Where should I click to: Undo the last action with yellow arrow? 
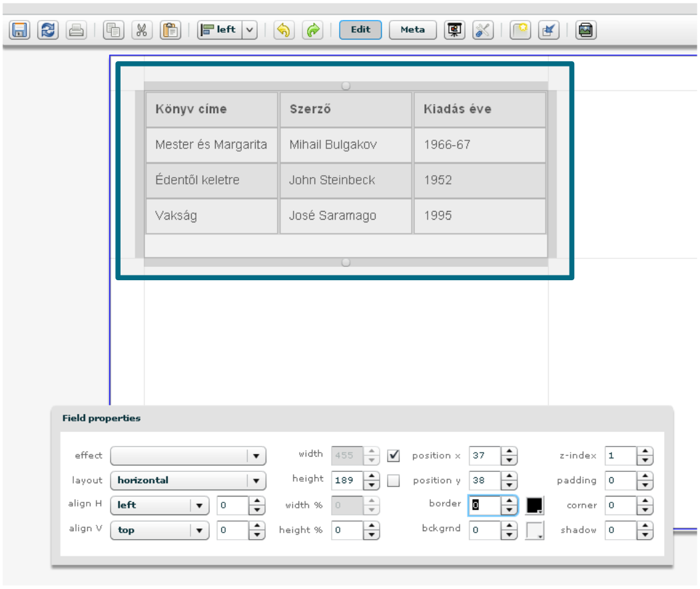[x=284, y=30]
